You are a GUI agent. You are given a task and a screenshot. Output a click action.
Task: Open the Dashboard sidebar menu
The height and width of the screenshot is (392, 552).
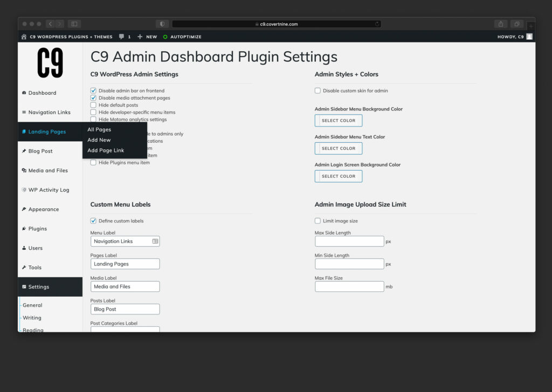click(x=50, y=93)
